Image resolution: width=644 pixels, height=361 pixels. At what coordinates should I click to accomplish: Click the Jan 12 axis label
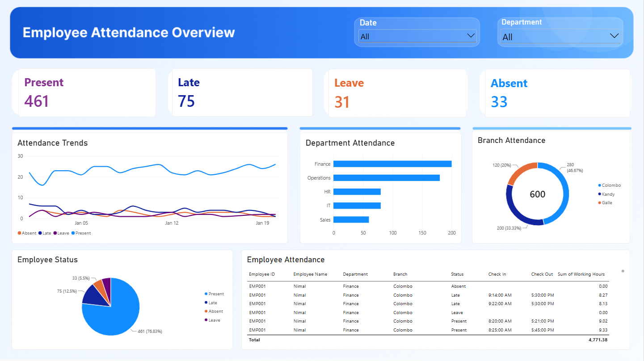[x=172, y=223]
